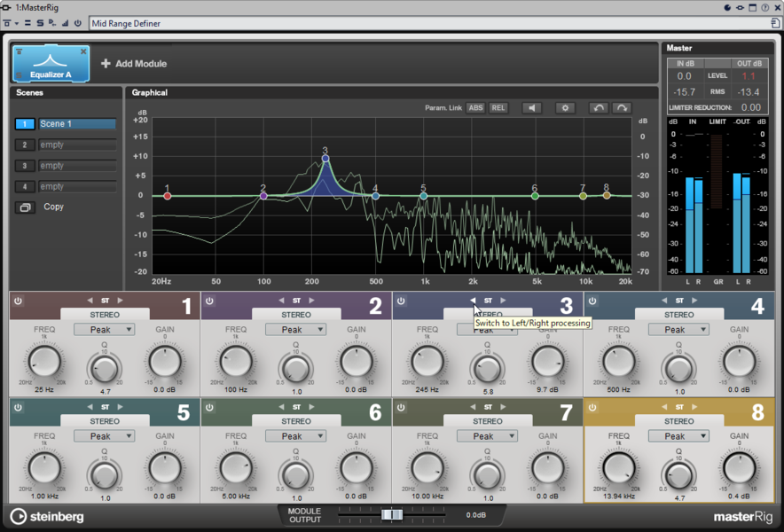This screenshot has width=784, height=532.
Task: Click the right arrow beside ST on band 1
Action: (120, 301)
